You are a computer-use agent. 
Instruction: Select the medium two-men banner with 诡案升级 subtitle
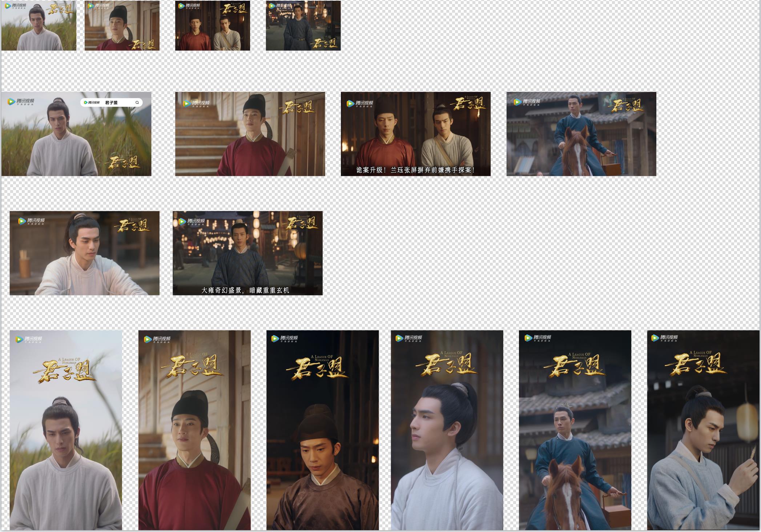click(x=416, y=134)
